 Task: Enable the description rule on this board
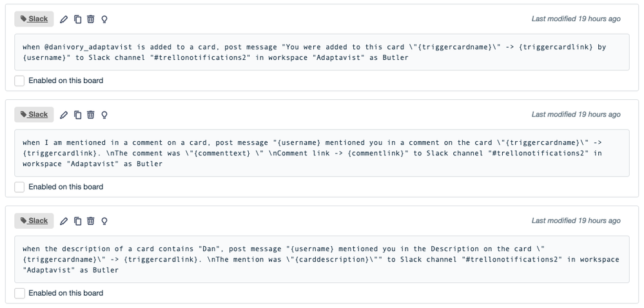(x=19, y=294)
